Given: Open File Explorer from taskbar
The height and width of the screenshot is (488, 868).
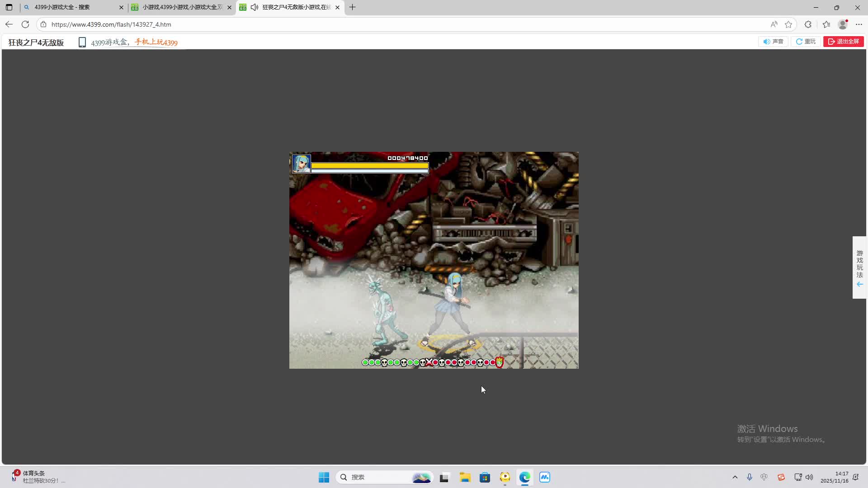Looking at the screenshot, I should point(465,477).
